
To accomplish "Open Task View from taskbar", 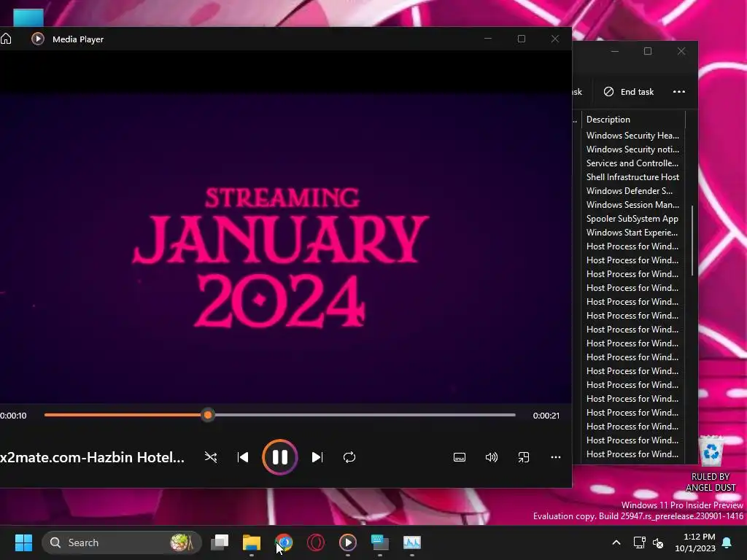I will click(220, 542).
